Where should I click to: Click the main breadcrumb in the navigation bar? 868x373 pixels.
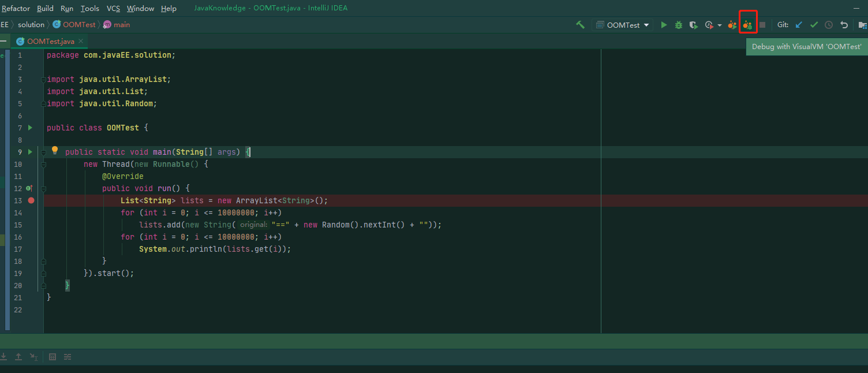click(x=121, y=24)
